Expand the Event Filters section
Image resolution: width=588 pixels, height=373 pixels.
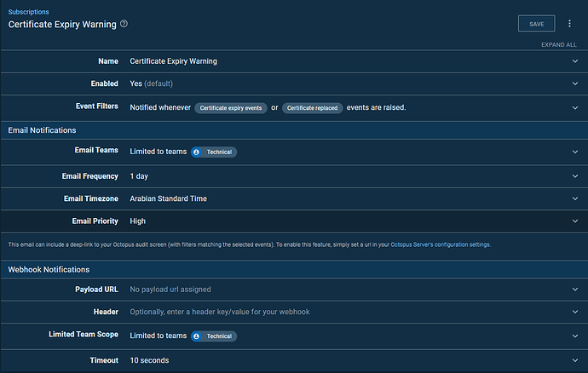tap(575, 108)
